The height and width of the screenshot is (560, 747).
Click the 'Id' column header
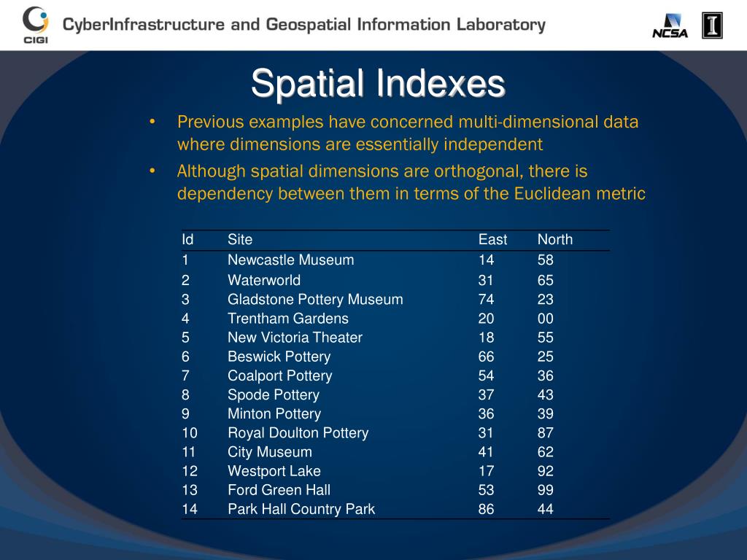pos(187,239)
